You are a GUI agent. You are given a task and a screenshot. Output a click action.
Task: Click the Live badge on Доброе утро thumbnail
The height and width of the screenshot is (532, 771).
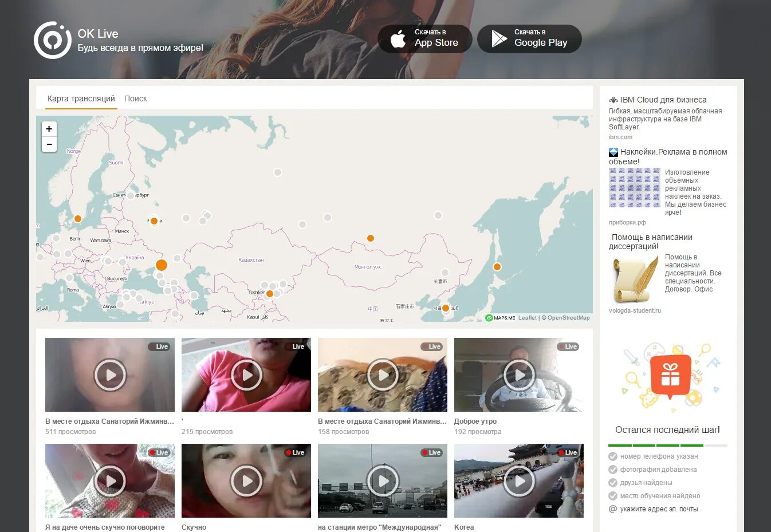[x=568, y=346]
